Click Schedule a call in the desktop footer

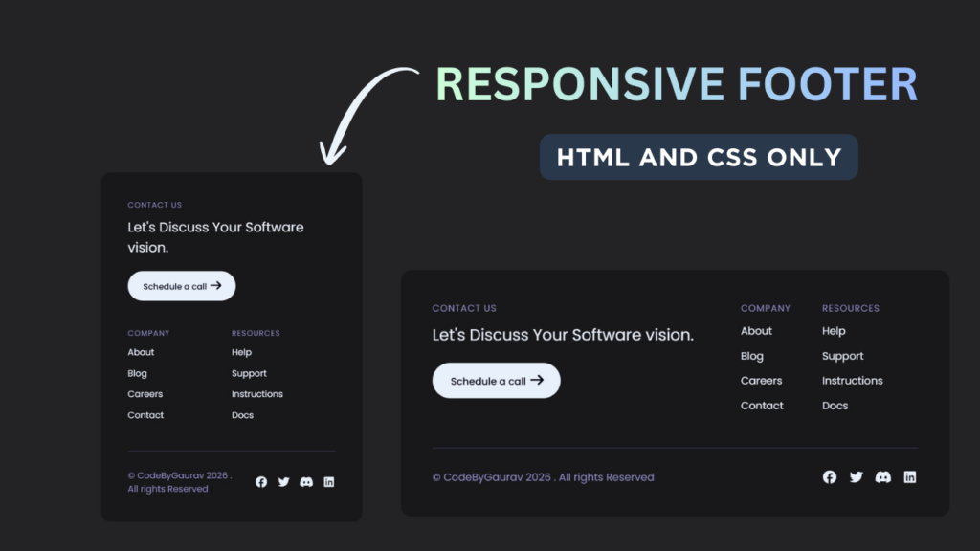click(496, 380)
